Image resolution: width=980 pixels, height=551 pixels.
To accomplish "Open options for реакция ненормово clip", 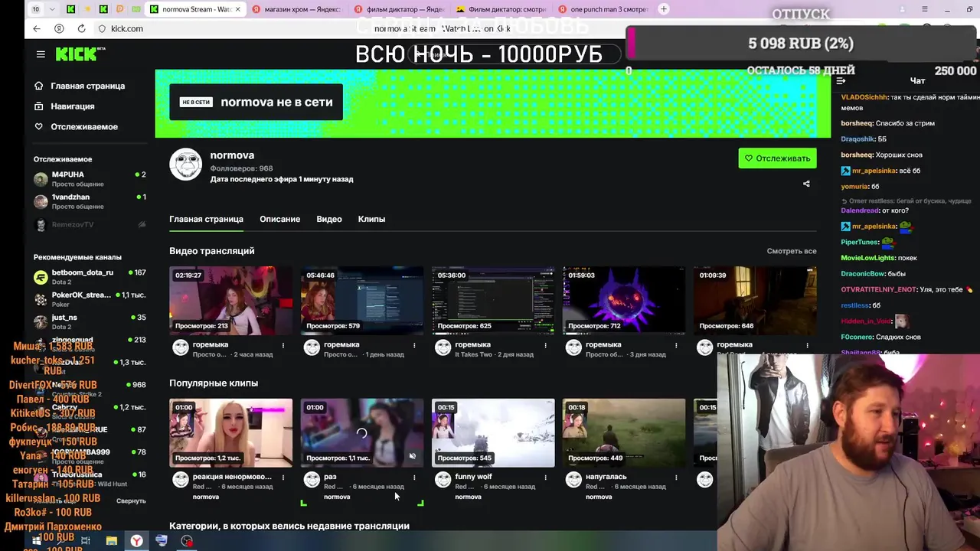I will coord(283,478).
